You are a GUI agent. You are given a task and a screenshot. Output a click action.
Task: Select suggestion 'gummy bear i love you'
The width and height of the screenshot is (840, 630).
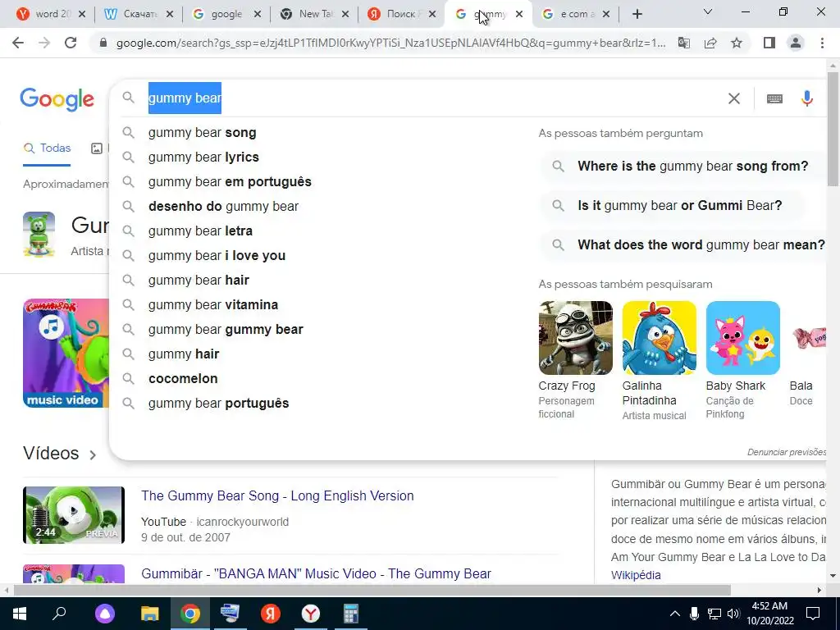tap(217, 256)
